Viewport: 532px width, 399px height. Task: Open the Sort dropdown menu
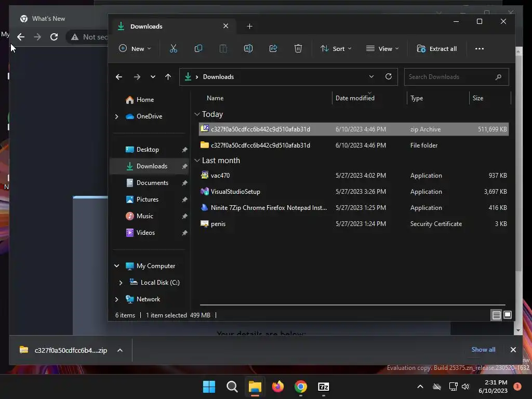tap(336, 48)
